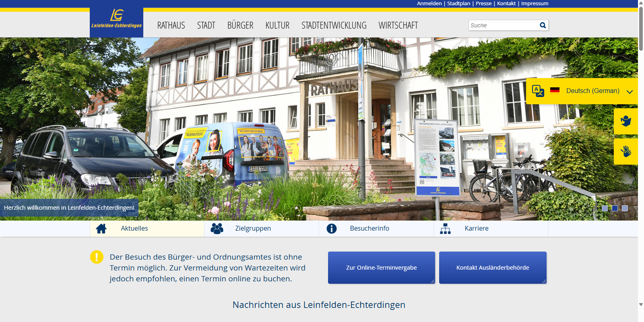
Task: Open the KULTUR navigation menu
Action: click(x=277, y=25)
